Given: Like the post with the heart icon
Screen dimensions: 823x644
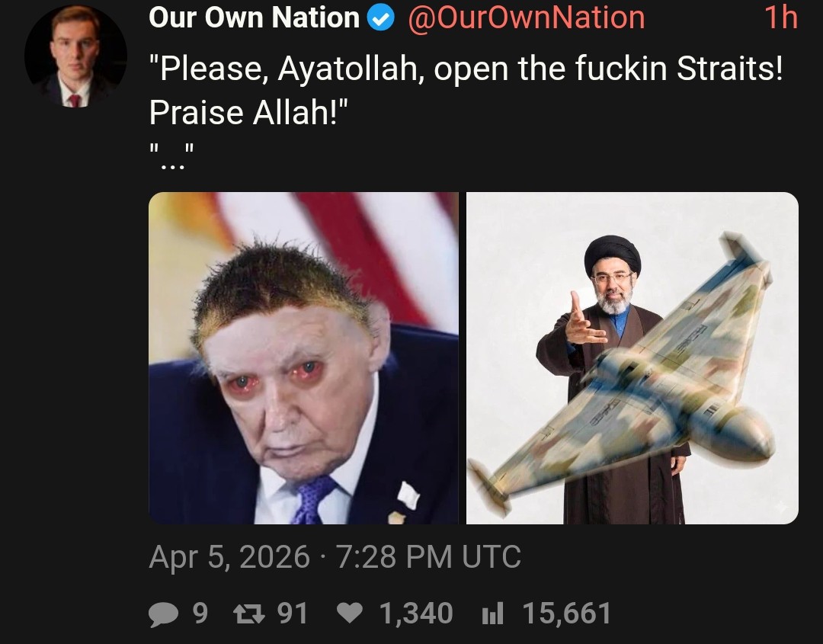Looking at the screenshot, I should coord(350,613).
